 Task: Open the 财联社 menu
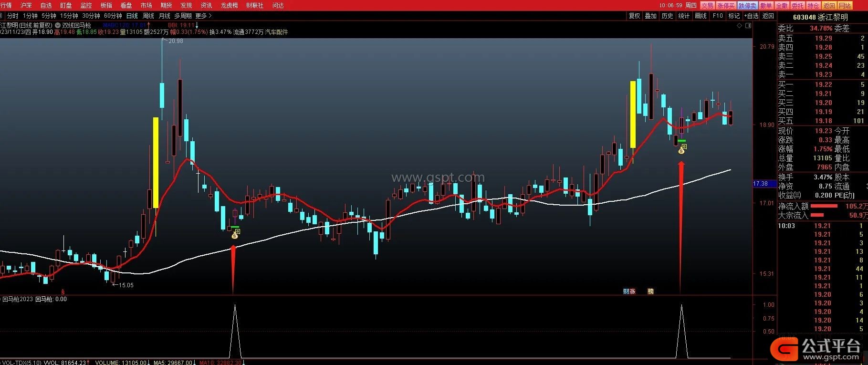pos(255,5)
